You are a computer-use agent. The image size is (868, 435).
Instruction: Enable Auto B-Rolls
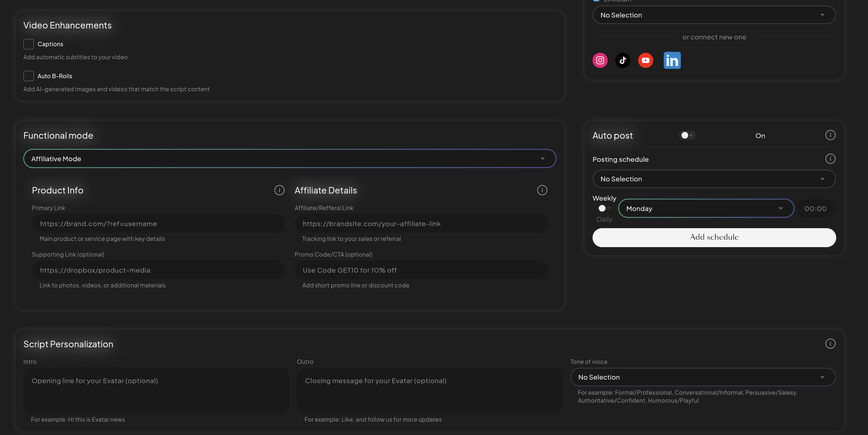coord(29,76)
